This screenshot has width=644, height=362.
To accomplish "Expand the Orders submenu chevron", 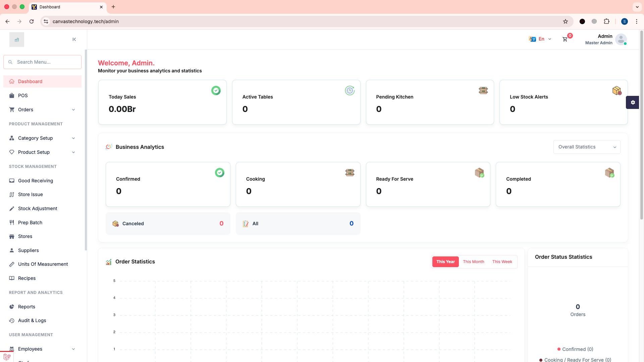I will pos(73,110).
